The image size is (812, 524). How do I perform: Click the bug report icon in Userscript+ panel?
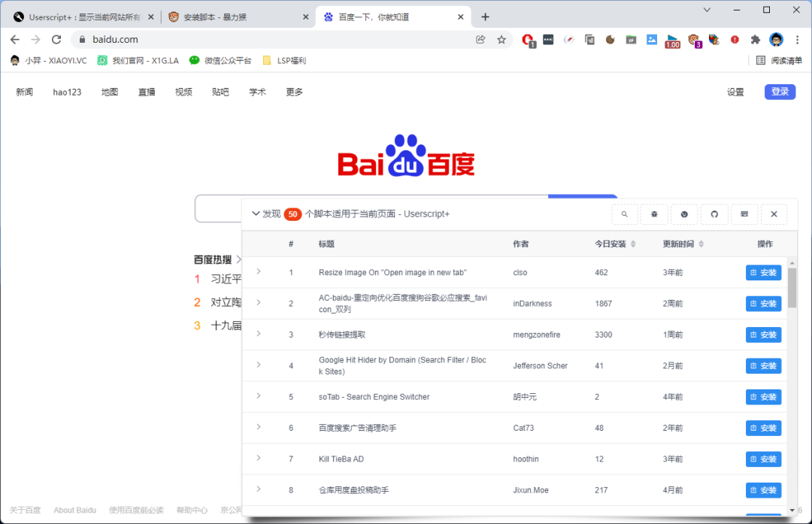click(654, 214)
